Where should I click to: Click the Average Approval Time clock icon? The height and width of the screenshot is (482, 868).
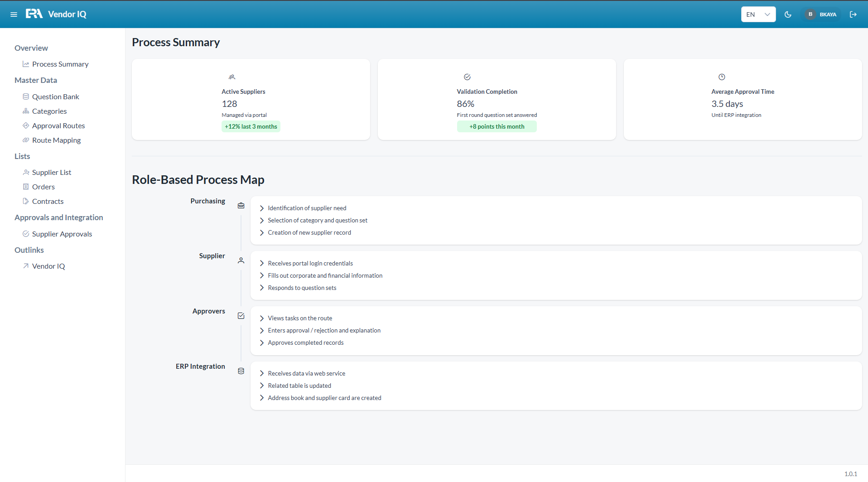[722, 77]
